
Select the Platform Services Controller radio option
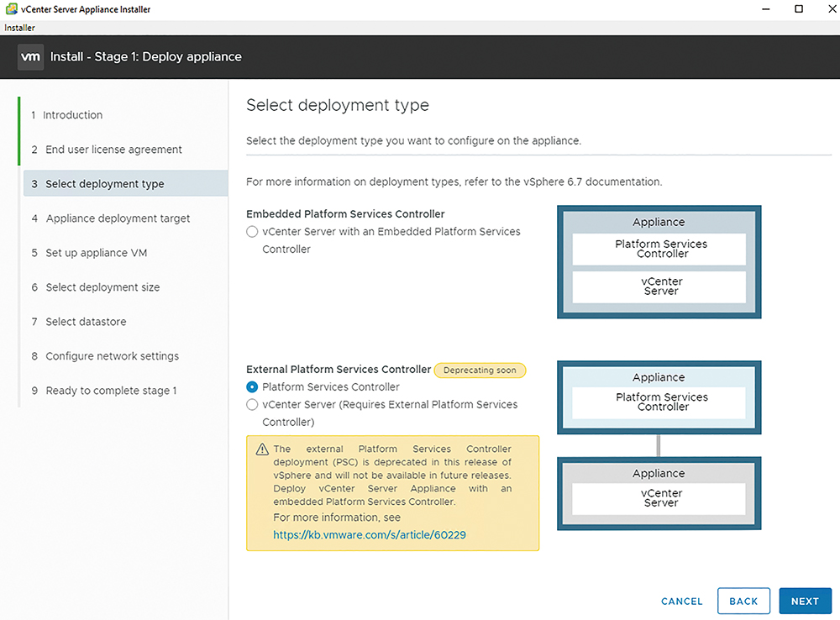[x=252, y=387]
